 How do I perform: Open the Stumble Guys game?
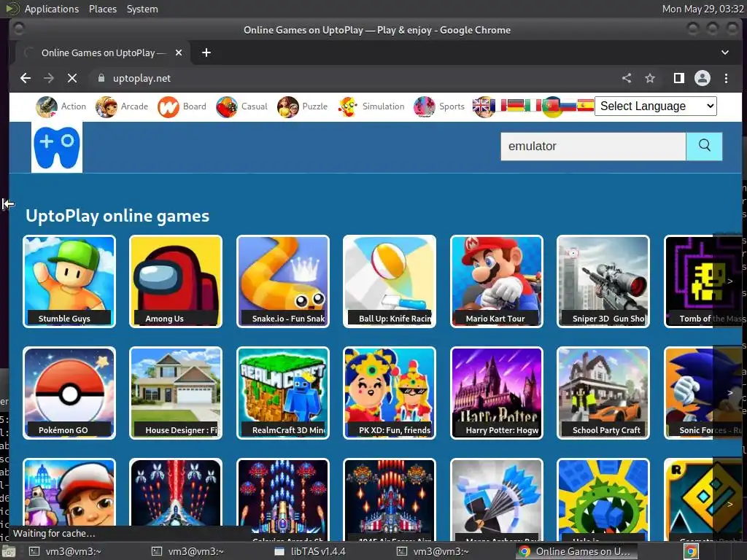click(x=69, y=281)
